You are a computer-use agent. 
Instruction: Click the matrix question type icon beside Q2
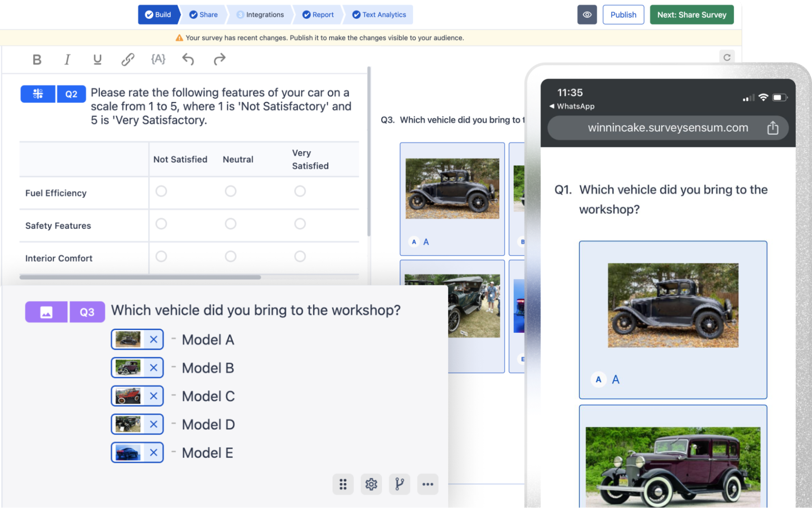pyautogui.click(x=37, y=94)
